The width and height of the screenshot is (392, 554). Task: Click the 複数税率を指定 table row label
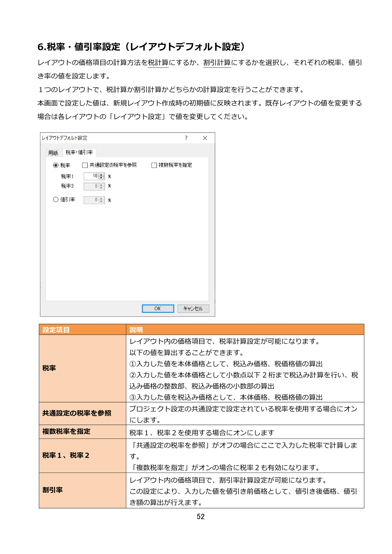click(x=66, y=431)
